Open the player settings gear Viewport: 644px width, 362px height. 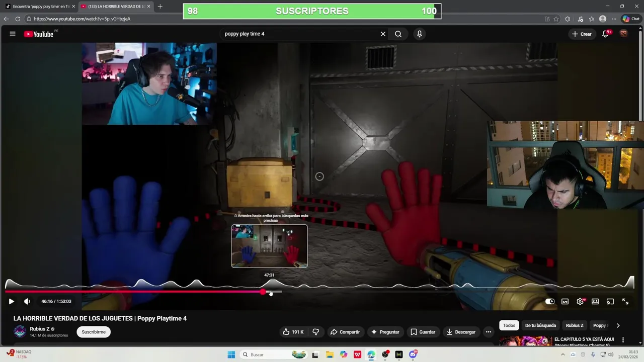pos(580,301)
